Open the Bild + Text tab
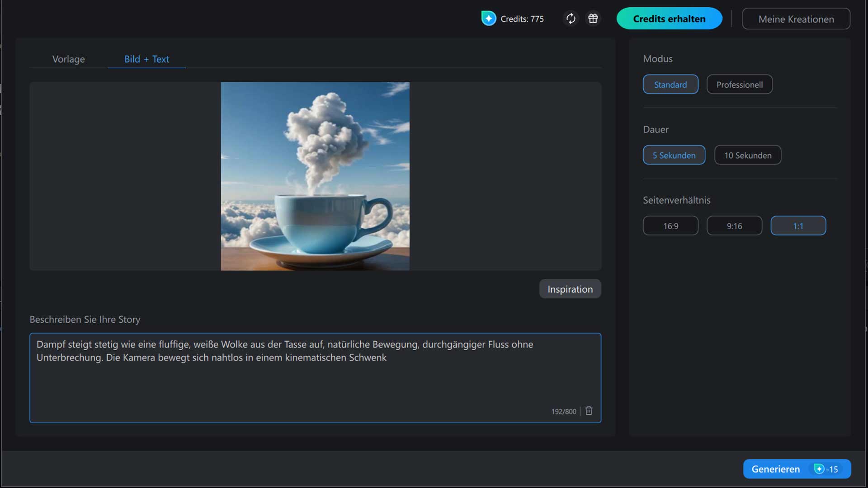This screenshot has height=488, width=868. click(x=146, y=59)
